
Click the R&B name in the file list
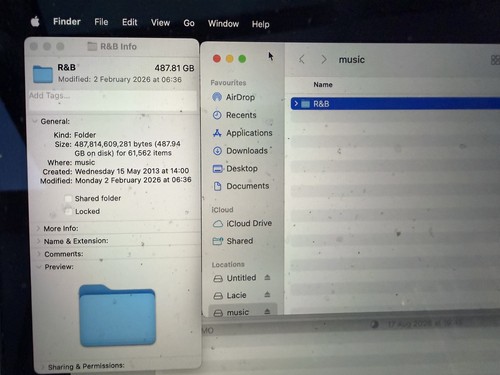[x=321, y=104]
